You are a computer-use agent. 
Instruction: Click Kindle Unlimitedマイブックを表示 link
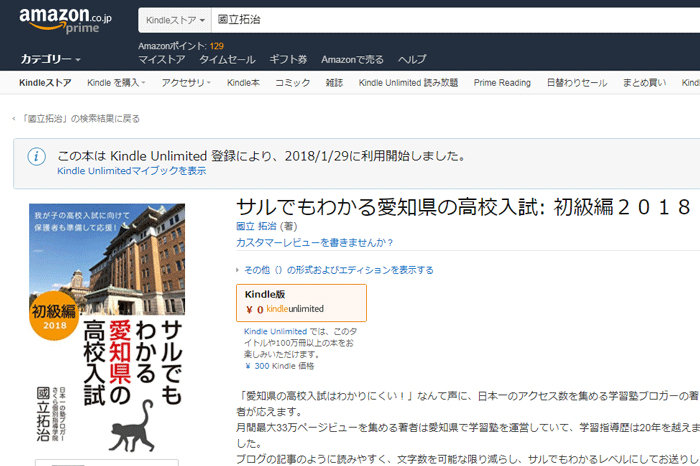[132, 171]
